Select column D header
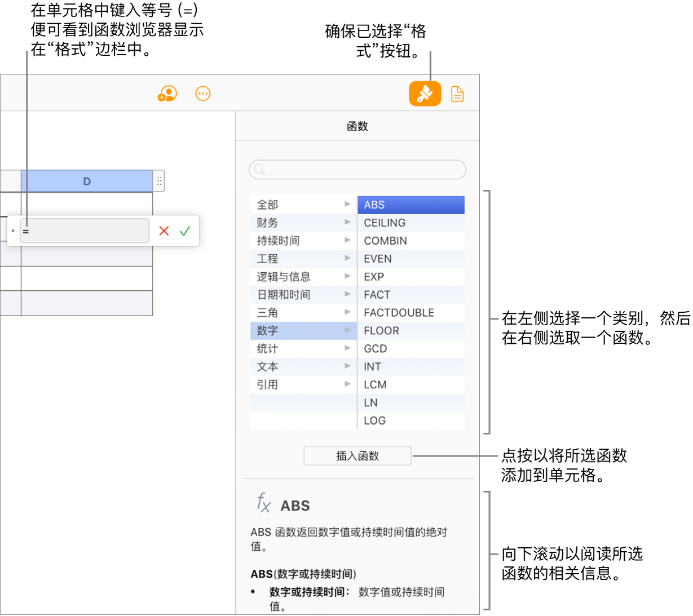 [x=87, y=181]
